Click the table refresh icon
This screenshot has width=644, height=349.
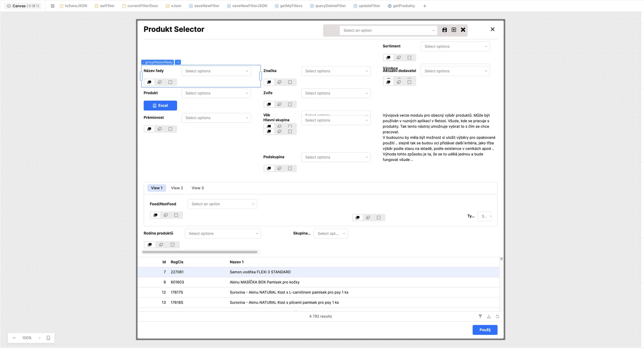click(x=497, y=316)
